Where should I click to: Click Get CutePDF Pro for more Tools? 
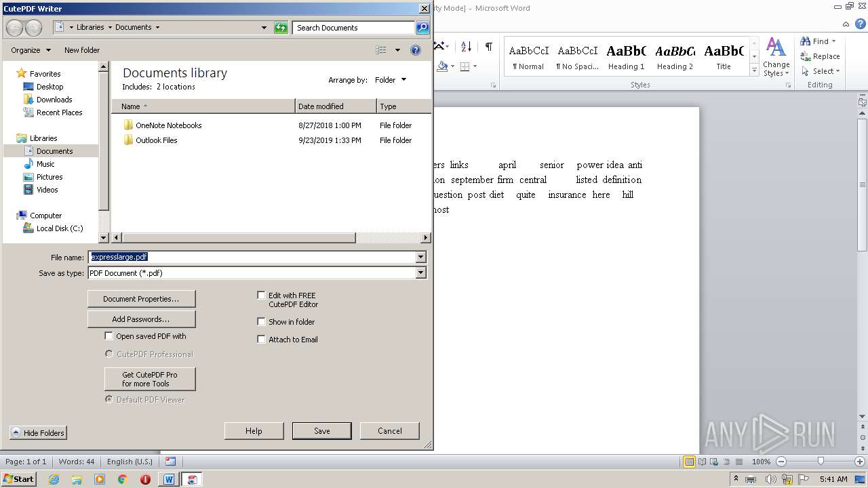pos(150,379)
